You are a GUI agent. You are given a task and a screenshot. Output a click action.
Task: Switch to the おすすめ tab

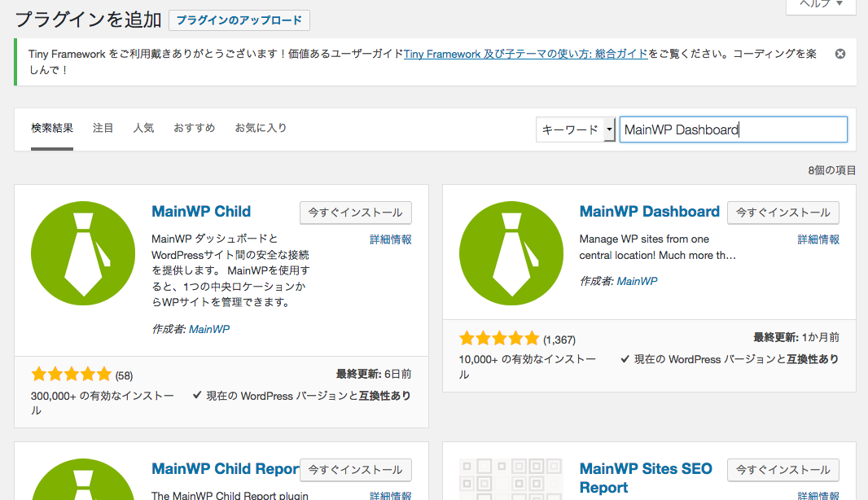click(x=195, y=128)
